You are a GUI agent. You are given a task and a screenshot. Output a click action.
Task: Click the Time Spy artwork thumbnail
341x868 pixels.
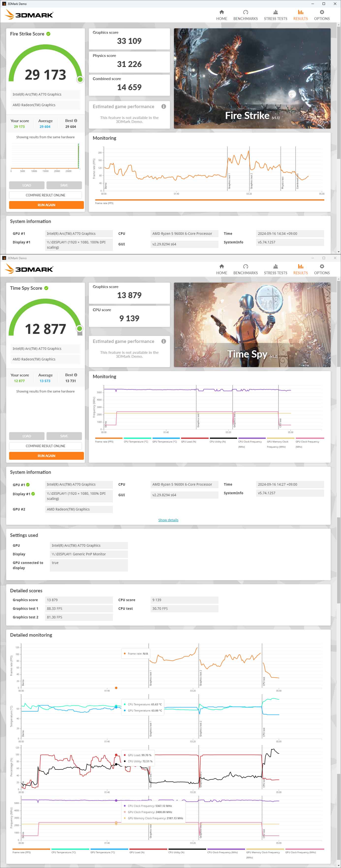pyautogui.click(x=252, y=324)
